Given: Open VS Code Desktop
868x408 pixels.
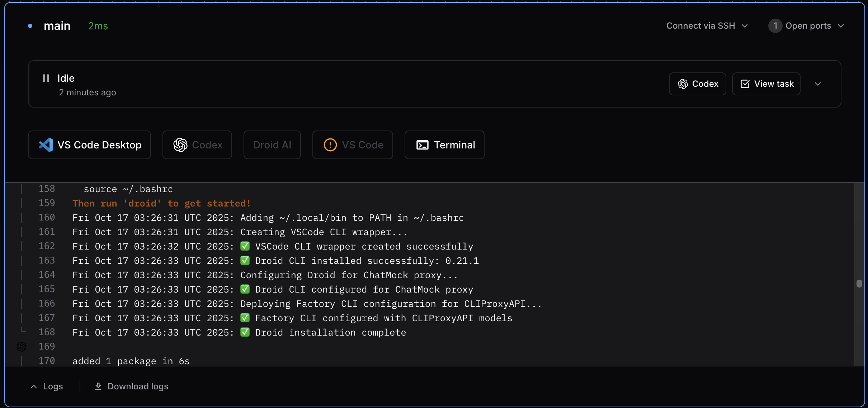Looking at the screenshot, I should tap(89, 145).
